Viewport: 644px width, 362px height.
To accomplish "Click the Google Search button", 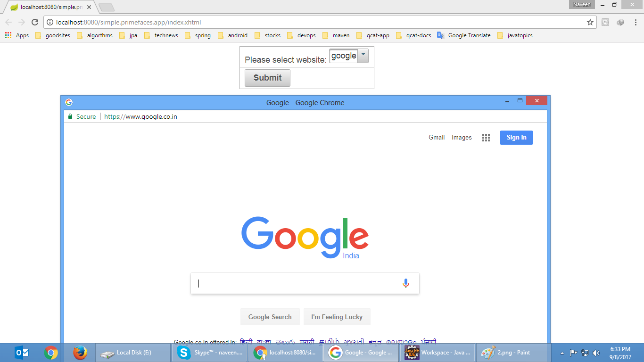I will coord(270,317).
